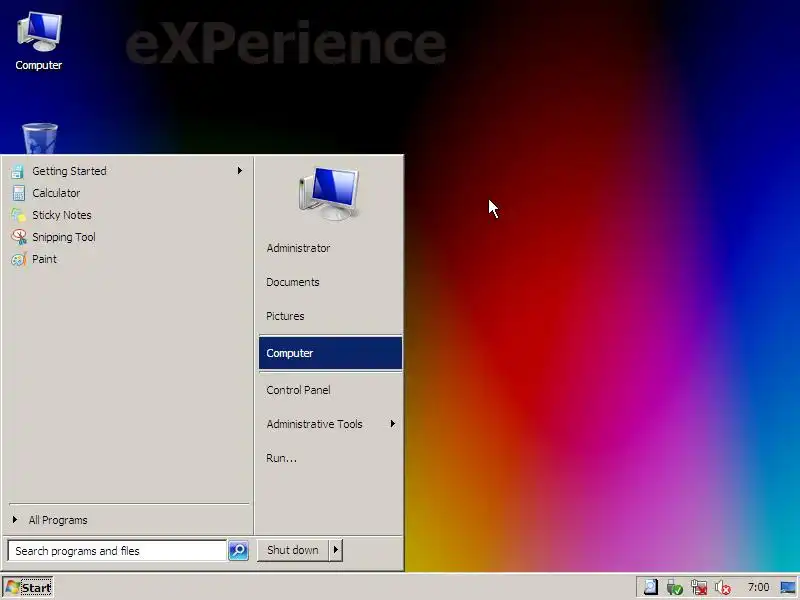Screen dimensions: 800x600
Task: Open Control Panel
Action: [330, 390]
